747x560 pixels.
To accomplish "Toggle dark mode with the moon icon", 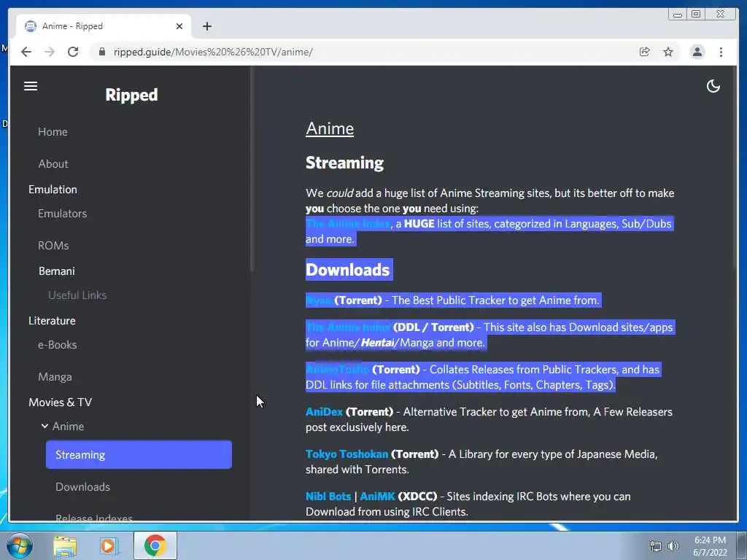I will pyautogui.click(x=713, y=86).
